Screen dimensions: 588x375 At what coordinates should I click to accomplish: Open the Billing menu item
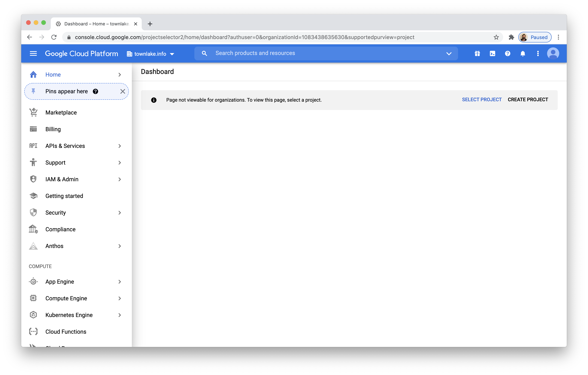(76, 129)
